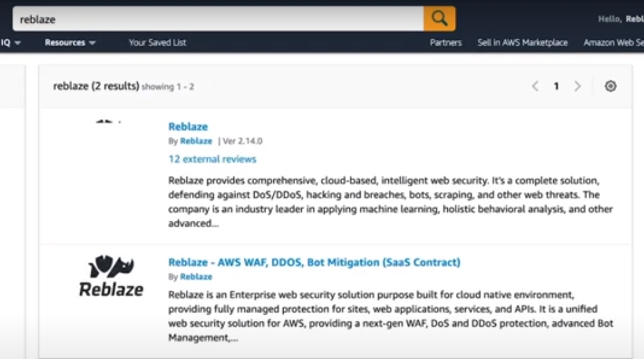Open Your Saved List

[157, 42]
